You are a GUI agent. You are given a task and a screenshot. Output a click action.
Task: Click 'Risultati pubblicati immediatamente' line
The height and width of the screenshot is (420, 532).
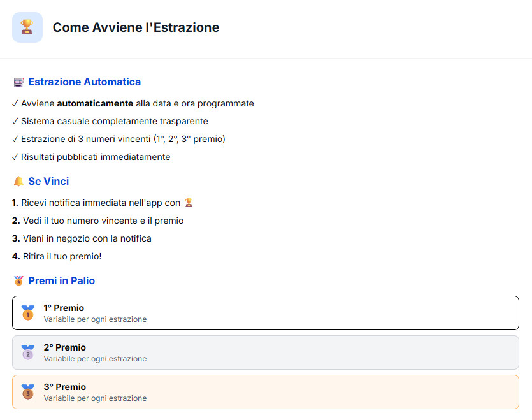(x=91, y=157)
